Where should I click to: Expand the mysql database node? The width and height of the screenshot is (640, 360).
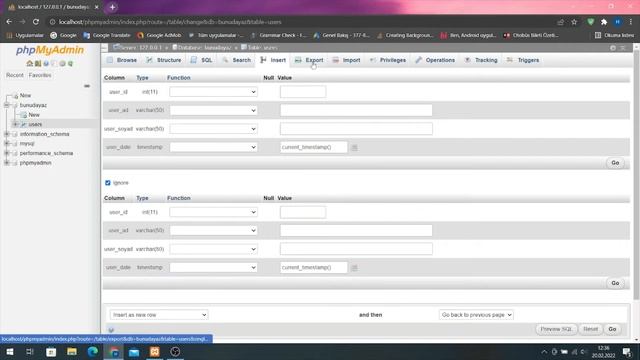tap(7, 144)
